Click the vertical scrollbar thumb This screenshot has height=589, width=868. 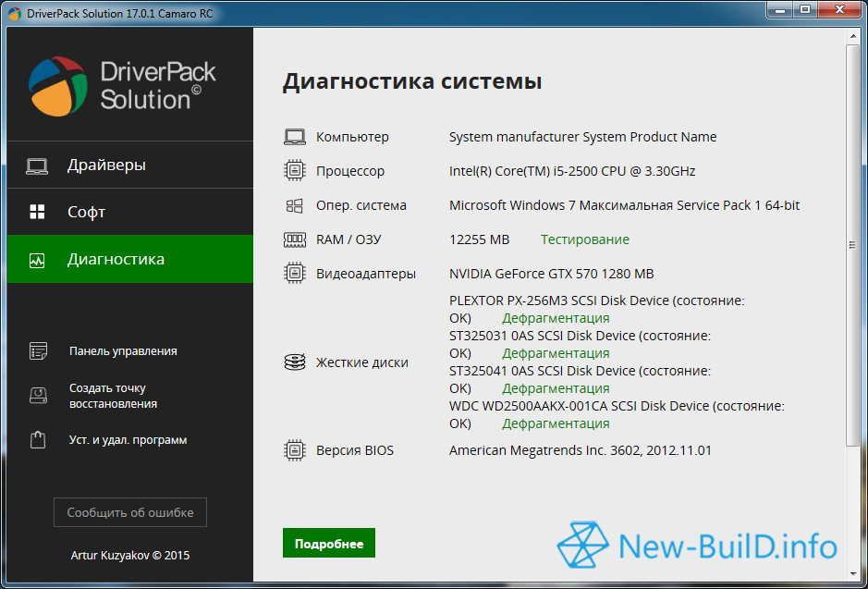click(852, 245)
